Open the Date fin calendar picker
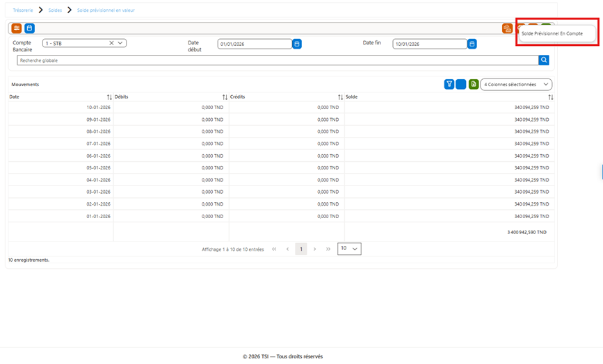Screen dimensions: 603x364 pos(472,44)
